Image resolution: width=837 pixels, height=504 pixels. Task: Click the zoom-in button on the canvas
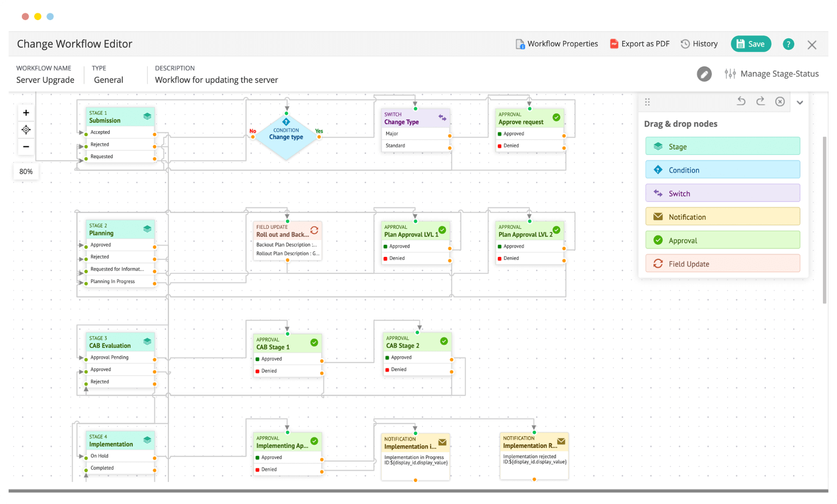pyautogui.click(x=26, y=112)
